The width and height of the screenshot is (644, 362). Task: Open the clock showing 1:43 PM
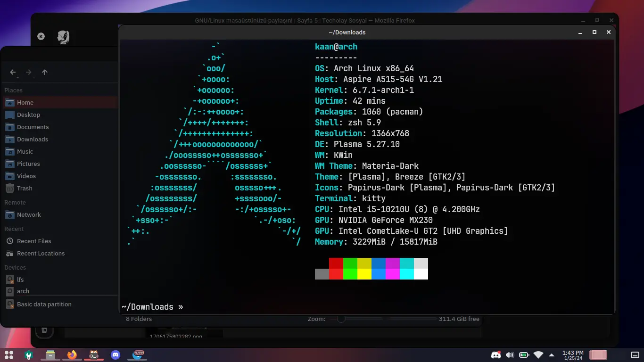click(x=573, y=354)
